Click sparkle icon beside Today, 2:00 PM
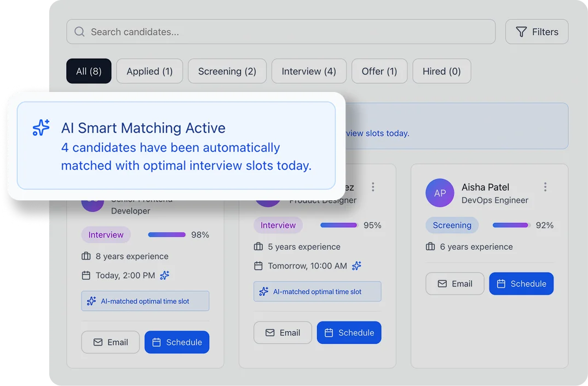 point(165,275)
